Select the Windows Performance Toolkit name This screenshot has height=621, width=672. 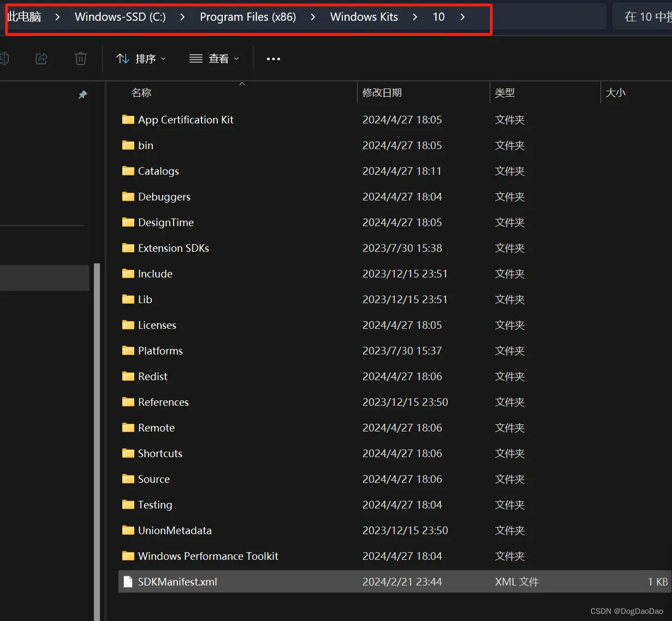[x=208, y=556]
